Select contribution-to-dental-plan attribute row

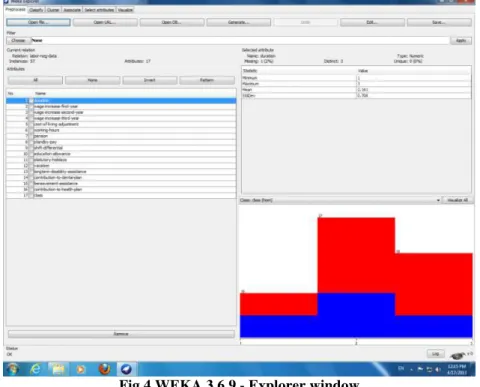coord(121,178)
